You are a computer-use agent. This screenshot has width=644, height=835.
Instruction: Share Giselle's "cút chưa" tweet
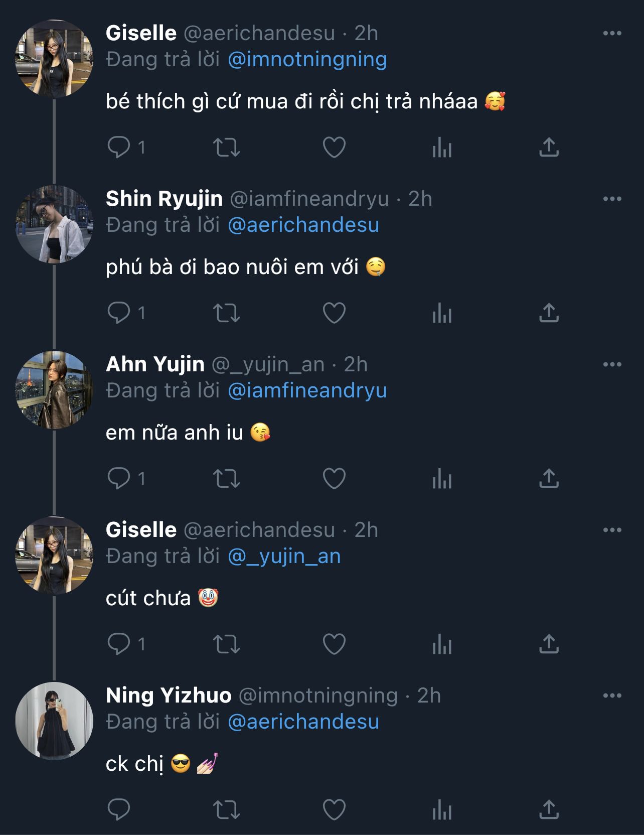coord(549,644)
